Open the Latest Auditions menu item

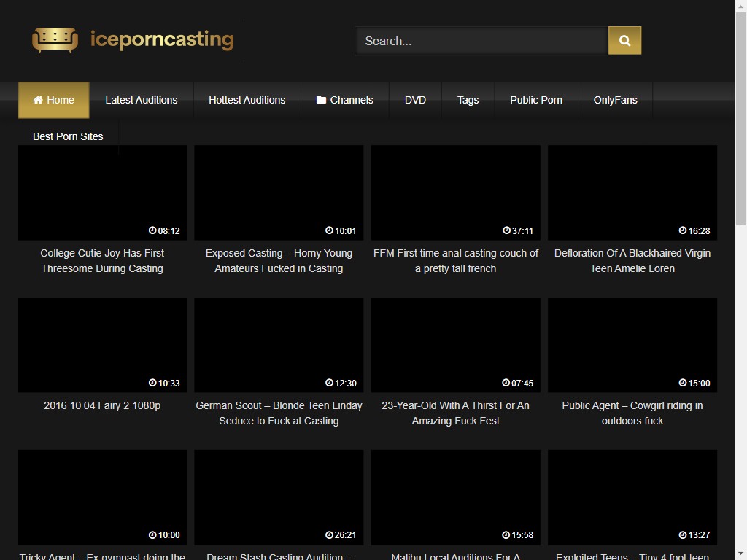141,100
